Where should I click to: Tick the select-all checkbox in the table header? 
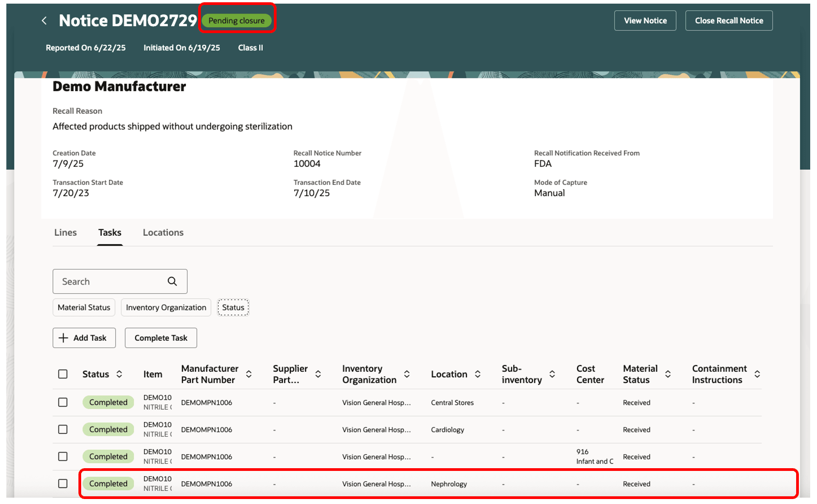[x=63, y=374]
